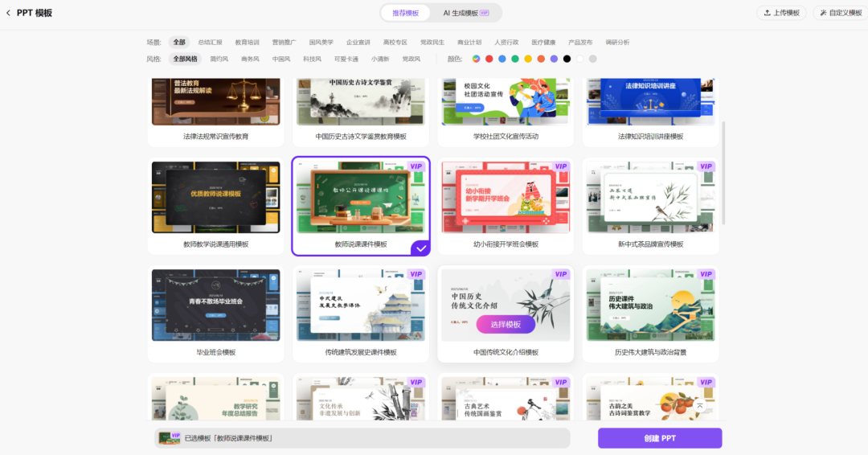This screenshot has width=868, height=455.
Task: Filter scenes by 教育培训
Action: click(247, 42)
